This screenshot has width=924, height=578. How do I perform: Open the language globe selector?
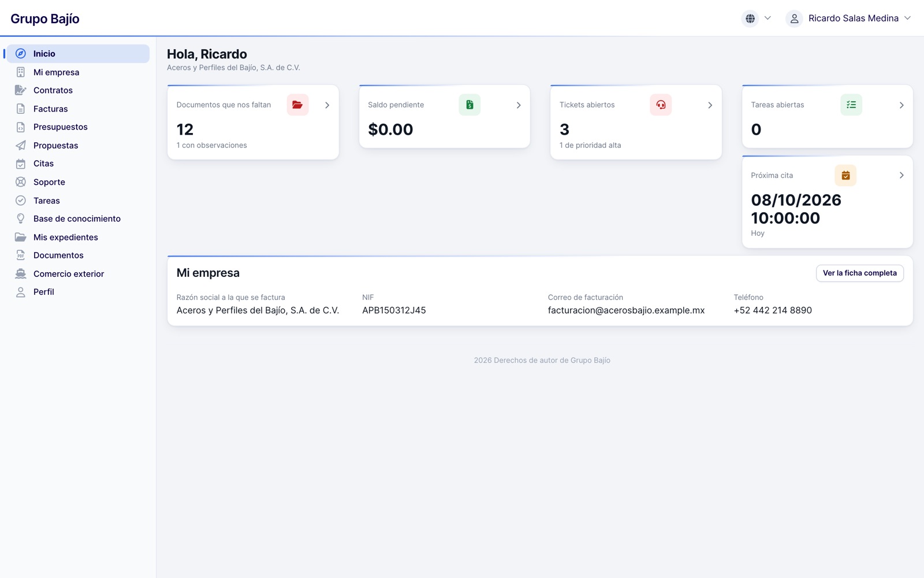[x=757, y=18]
